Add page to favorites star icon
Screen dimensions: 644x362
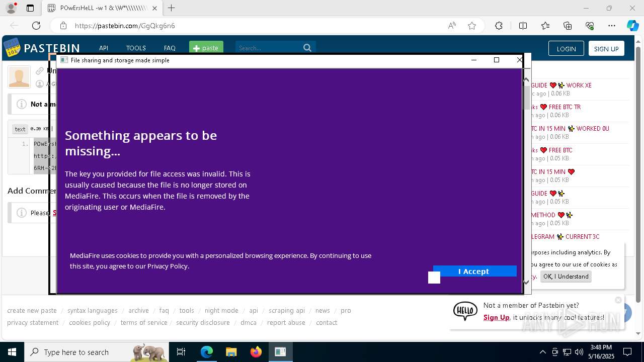pyautogui.click(x=471, y=26)
